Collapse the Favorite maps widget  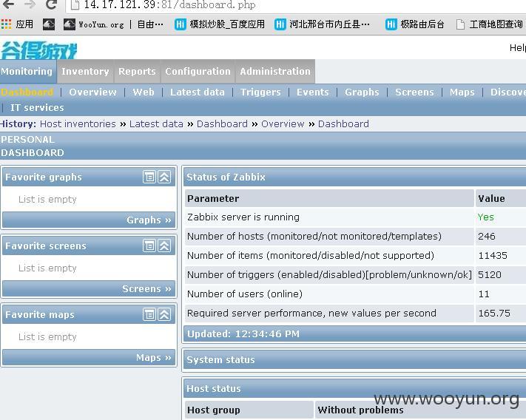click(x=164, y=314)
